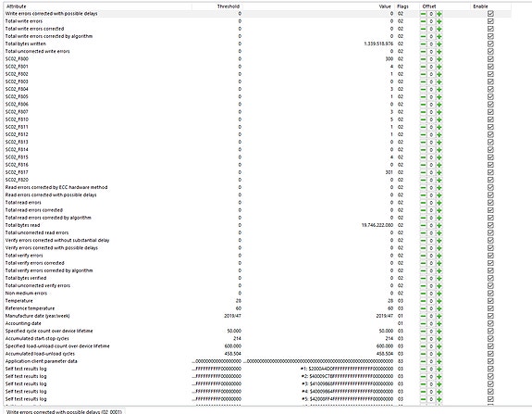Decrease offset for Total bytes written
The image size is (532, 414).
pos(423,44)
